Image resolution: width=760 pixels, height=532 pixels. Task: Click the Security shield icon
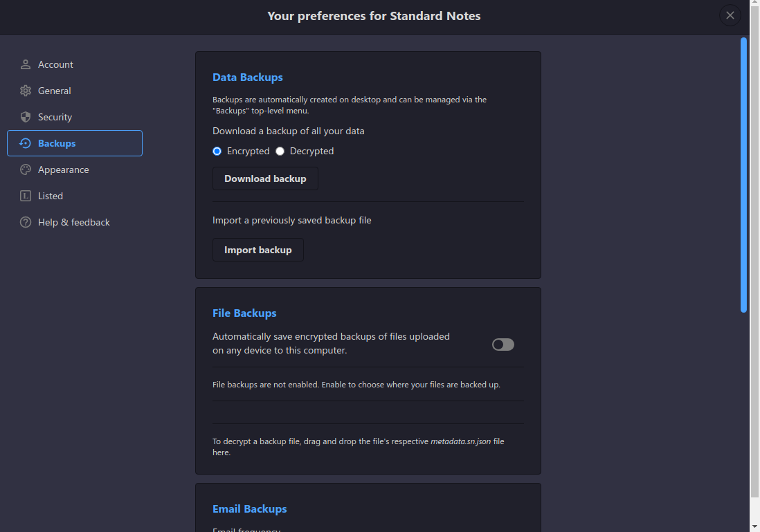coord(26,117)
